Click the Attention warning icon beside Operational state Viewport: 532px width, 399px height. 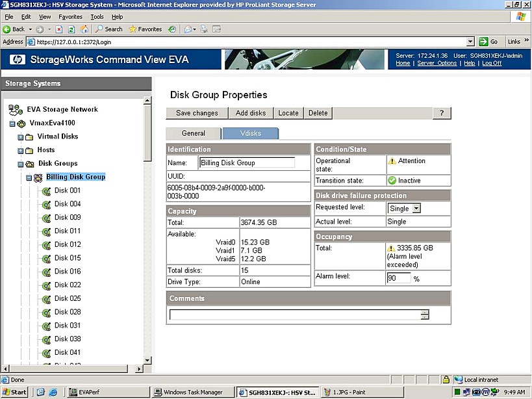392,161
